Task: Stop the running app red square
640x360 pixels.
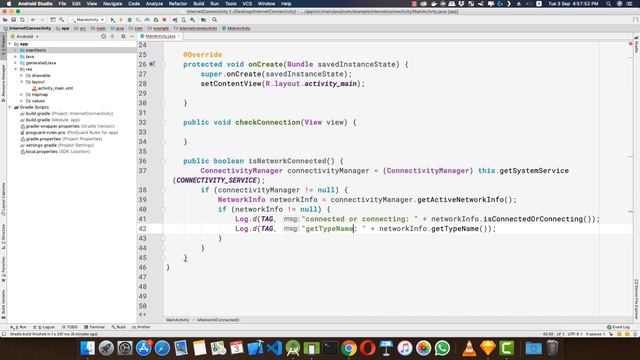Action: tap(164, 20)
